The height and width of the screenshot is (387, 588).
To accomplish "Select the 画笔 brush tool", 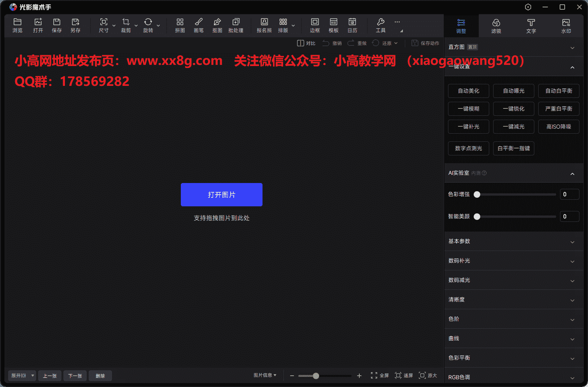I will tap(199, 25).
